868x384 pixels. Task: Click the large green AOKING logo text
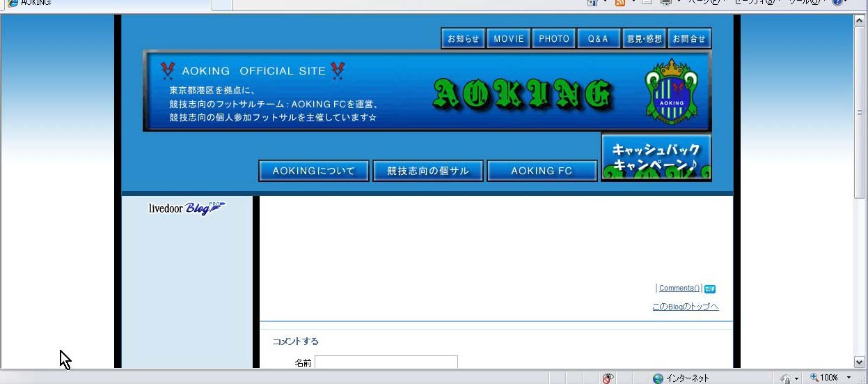(523, 94)
